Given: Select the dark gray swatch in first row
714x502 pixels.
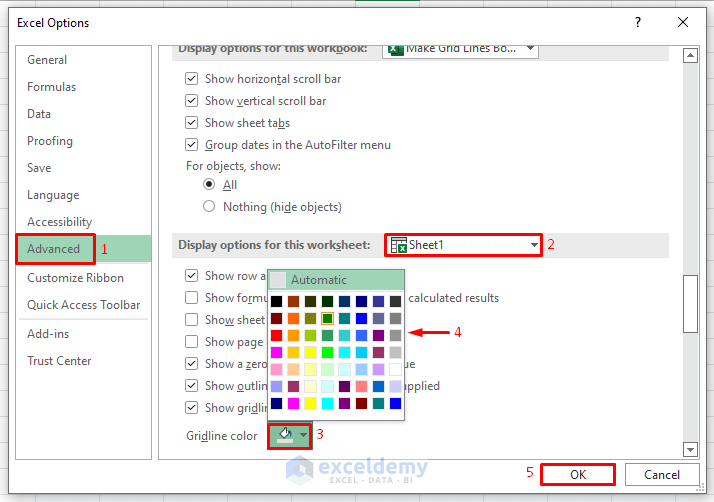Looking at the screenshot, I should click(396, 301).
